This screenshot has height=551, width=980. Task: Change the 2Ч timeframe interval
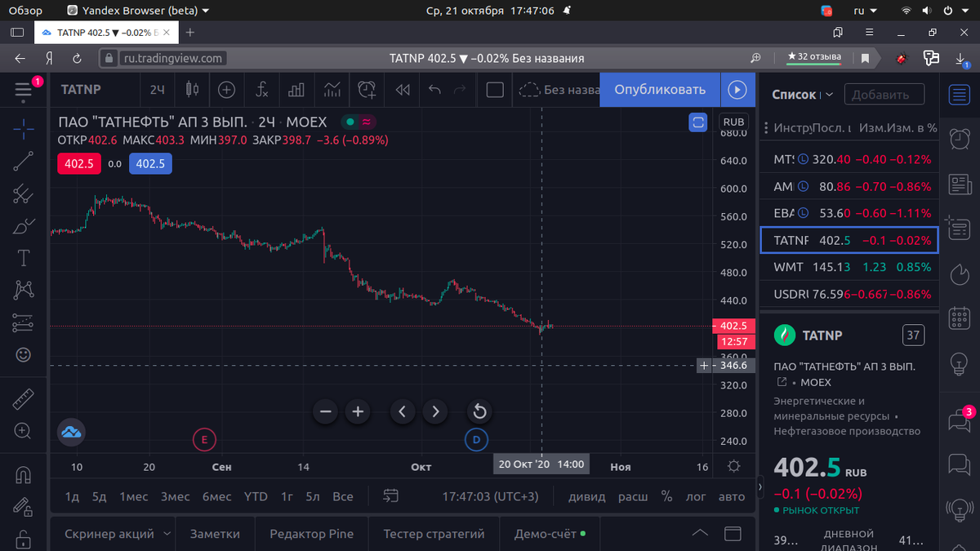pos(158,89)
